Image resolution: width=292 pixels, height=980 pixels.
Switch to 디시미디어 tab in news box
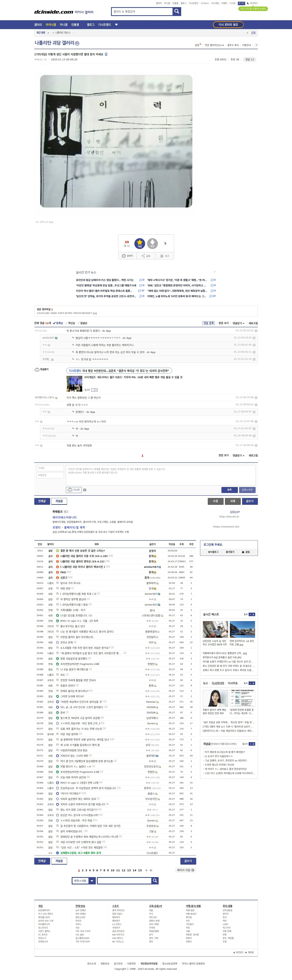tap(218, 683)
